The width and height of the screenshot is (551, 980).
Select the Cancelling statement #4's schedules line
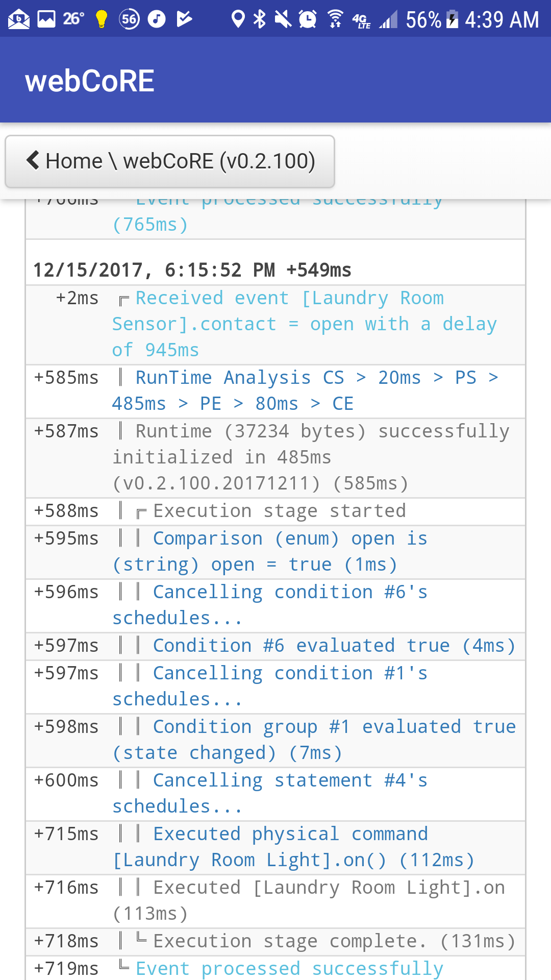275,794
